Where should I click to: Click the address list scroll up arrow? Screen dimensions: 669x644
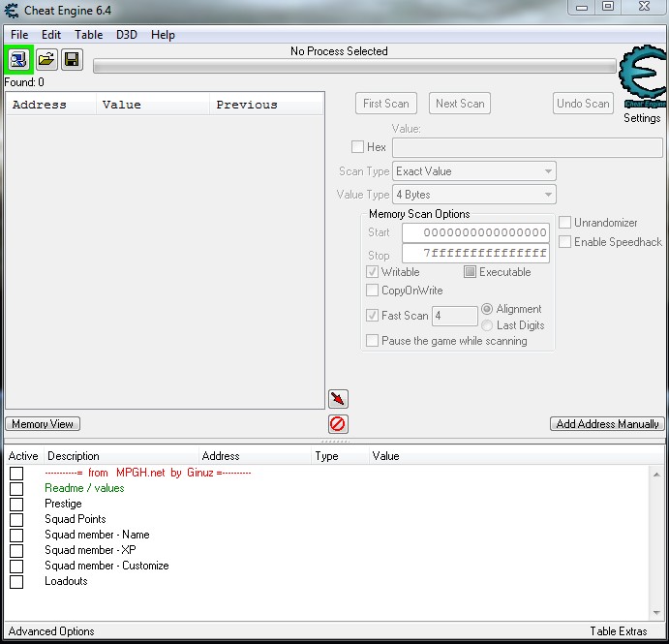656,475
